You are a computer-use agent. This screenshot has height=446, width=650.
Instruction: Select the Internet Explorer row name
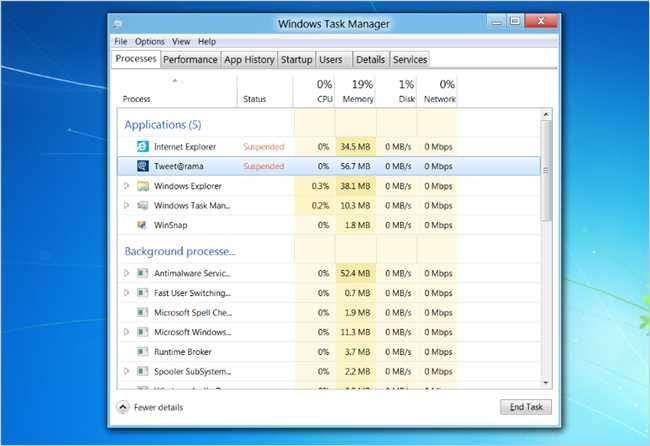tap(185, 147)
